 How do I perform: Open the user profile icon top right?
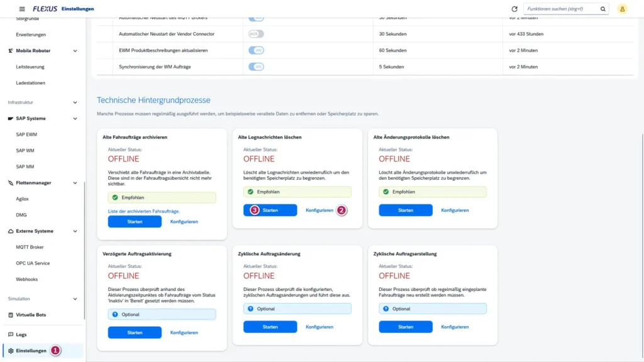point(623,9)
